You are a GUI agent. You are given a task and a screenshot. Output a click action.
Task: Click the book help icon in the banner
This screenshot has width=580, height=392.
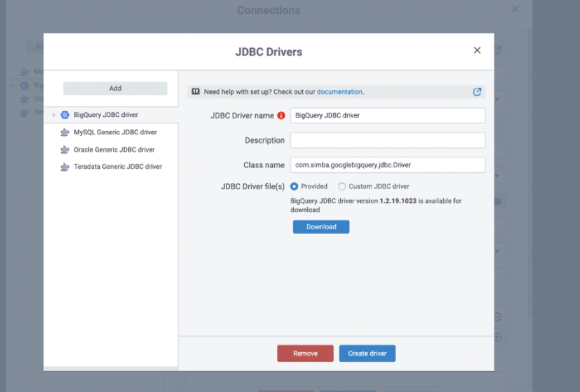[x=196, y=91]
